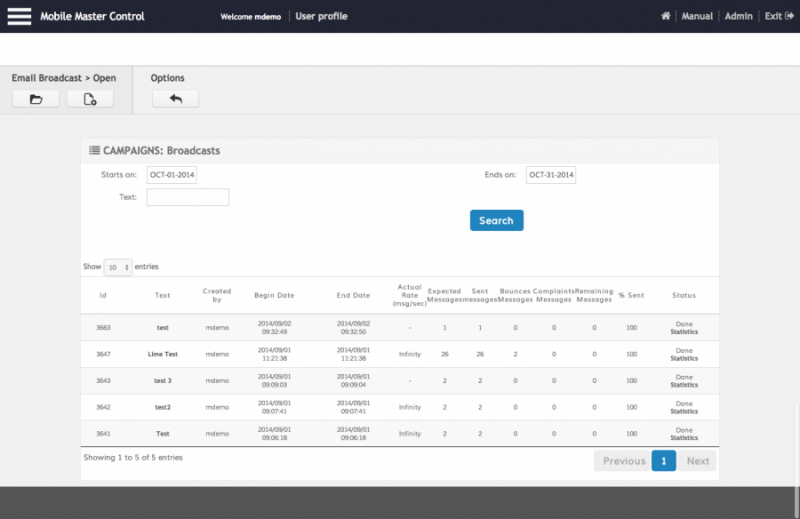Open the Admin menu item
Image resolution: width=800 pixels, height=519 pixels.
pyautogui.click(x=738, y=16)
